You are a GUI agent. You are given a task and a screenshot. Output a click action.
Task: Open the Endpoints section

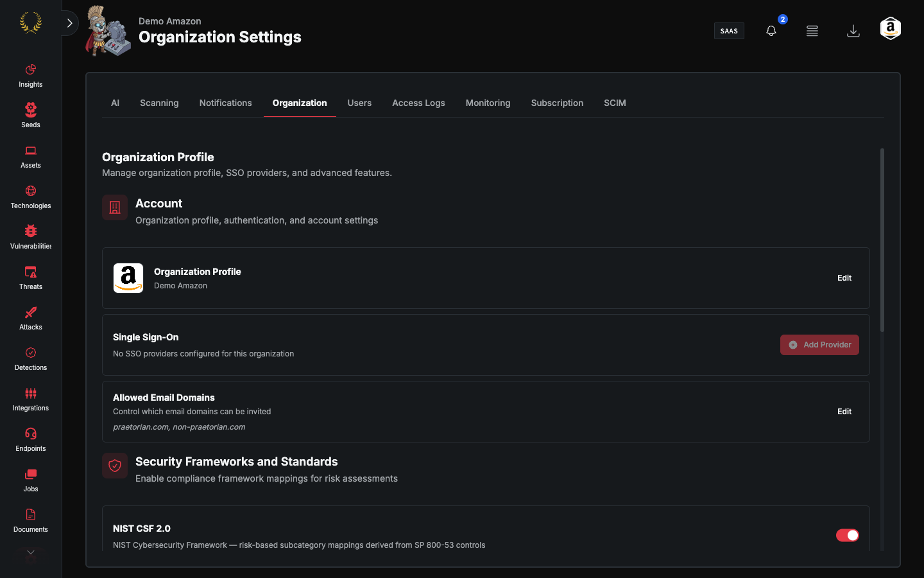pyautogui.click(x=30, y=440)
